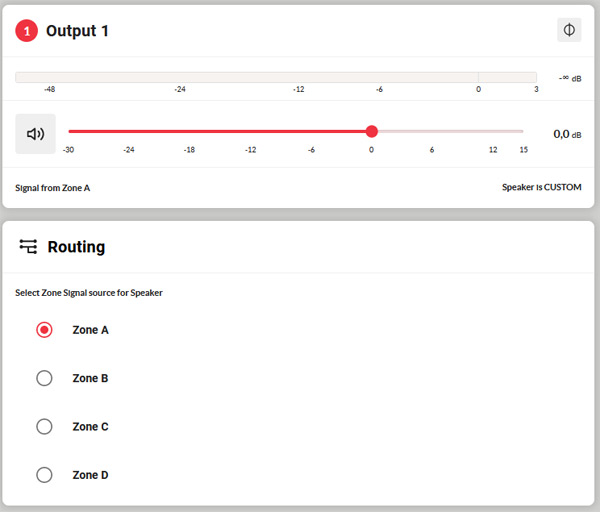Select Zone A radio button
The image size is (600, 512).
pyautogui.click(x=44, y=329)
